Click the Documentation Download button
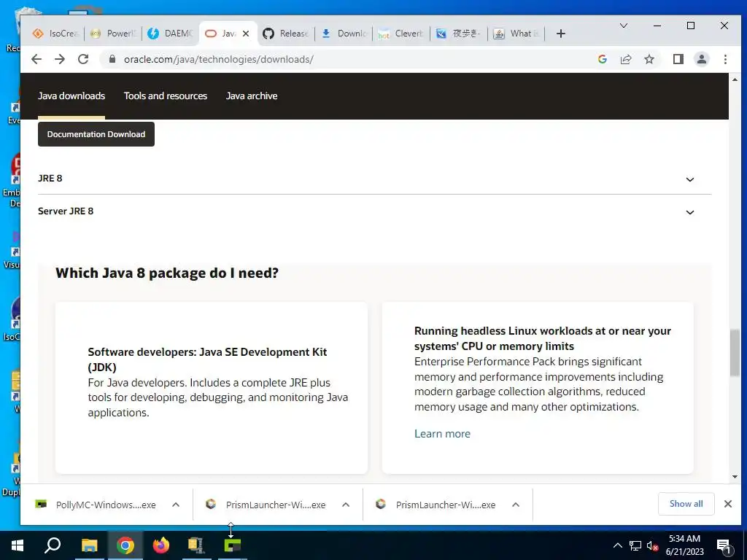Image resolution: width=747 pixels, height=560 pixels. point(96,134)
